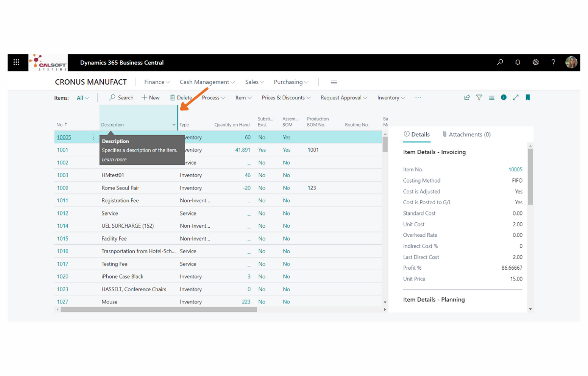Open item number 10005 link
The height and width of the screenshot is (376, 588).
click(64, 138)
